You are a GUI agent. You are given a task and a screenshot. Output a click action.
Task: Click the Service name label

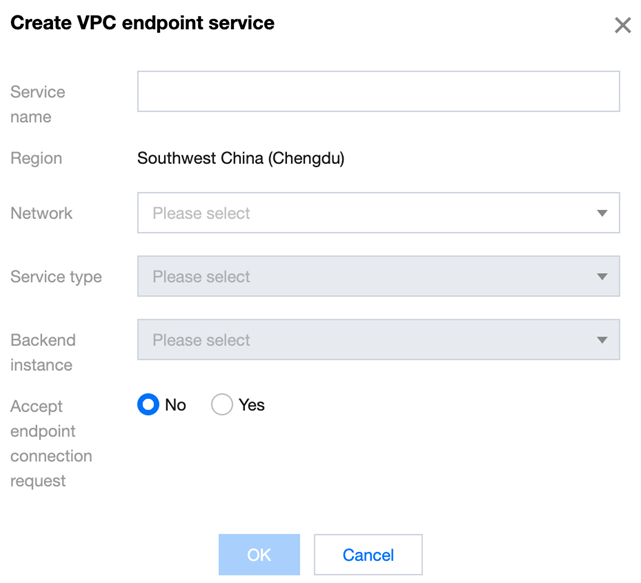click(37, 104)
